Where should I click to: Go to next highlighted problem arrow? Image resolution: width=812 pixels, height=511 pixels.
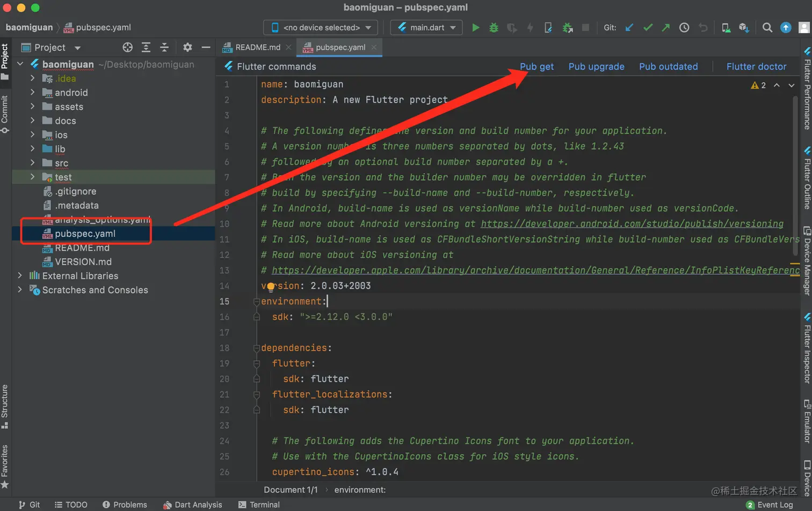[x=792, y=85]
